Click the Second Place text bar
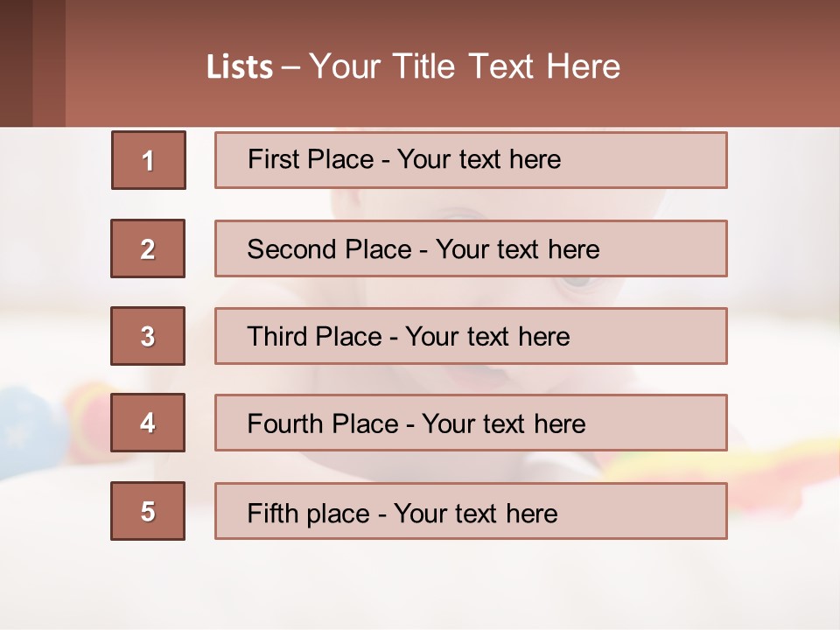The height and width of the screenshot is (630, 840). (471, 248)
